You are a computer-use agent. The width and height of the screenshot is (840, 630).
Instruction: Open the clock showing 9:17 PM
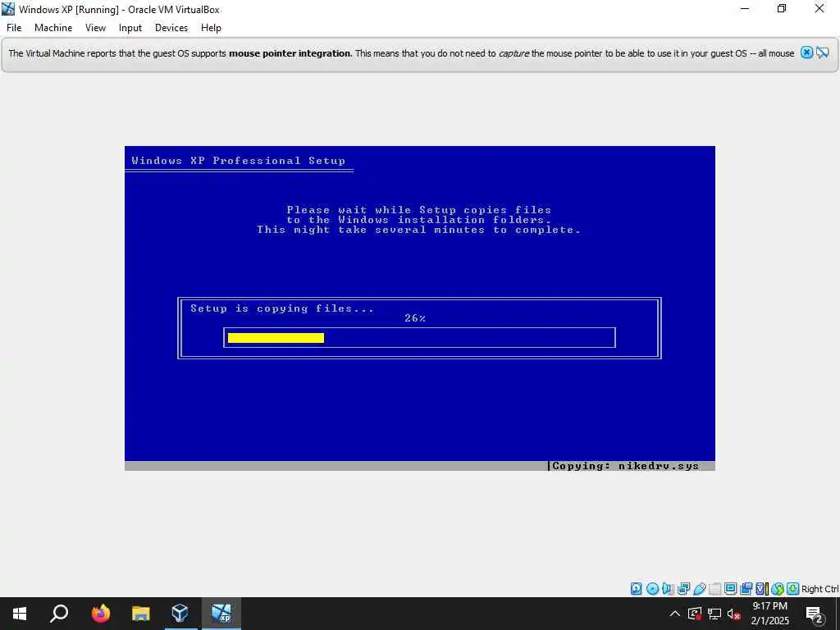[x=769, y=614]
